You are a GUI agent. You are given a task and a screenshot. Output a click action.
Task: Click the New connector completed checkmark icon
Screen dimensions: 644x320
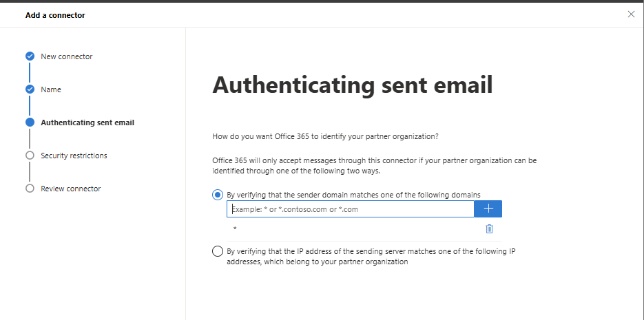click(x=30, y=56)
